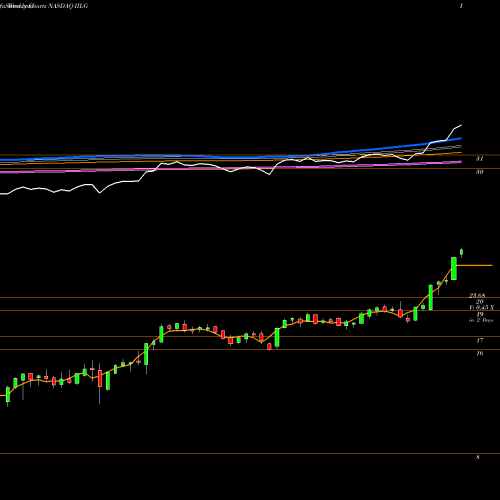Image resolution: width=500 pixels, height=500 pixels.
Task: Click the V: 0.45 M volume label
Action: click(x=482, y=308)
